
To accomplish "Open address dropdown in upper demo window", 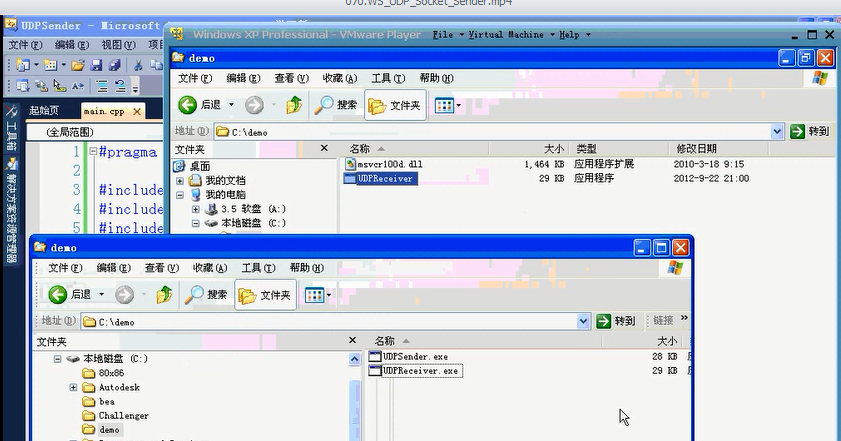I will (x=777, y=131).
